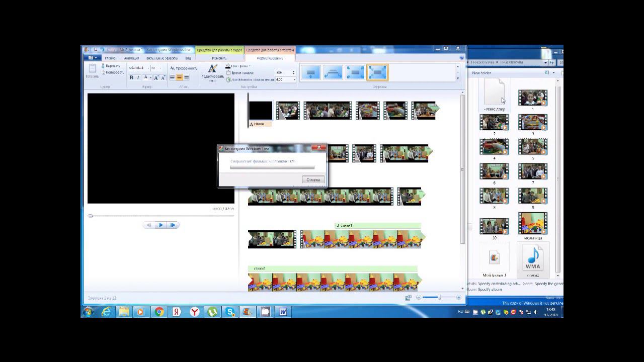Open the background color (Цвет фона) dropdown
The width and height of the screenshot is (644, 362).
pyautogui.click(x=238, y=66)
